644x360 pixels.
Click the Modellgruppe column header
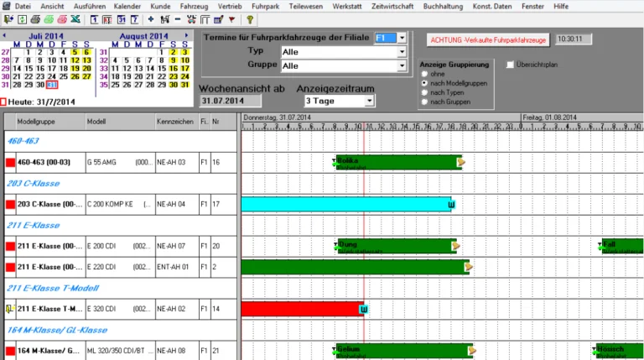coord(51,122)
